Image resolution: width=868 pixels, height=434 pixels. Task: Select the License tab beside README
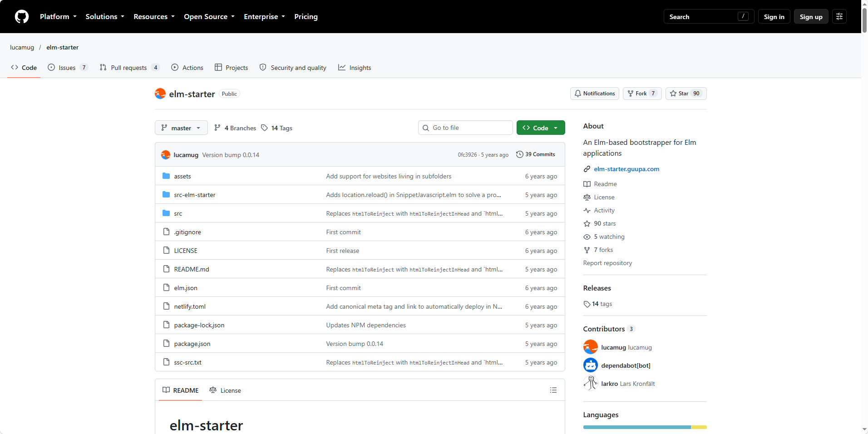pos(225,390)
